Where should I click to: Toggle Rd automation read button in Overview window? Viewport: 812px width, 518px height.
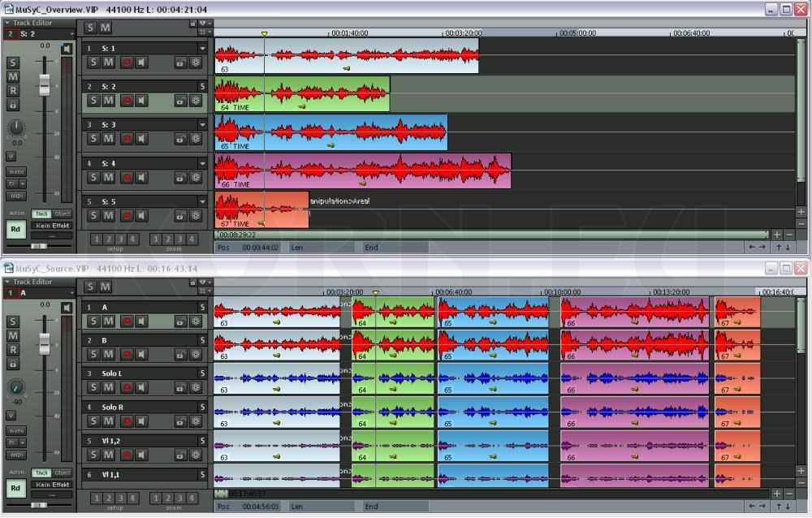coord(15,229)
